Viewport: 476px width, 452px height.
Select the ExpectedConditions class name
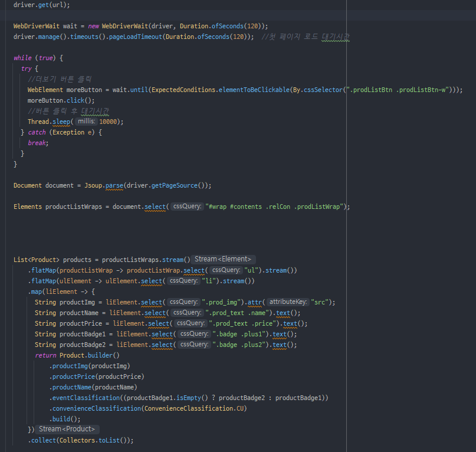pyautogui.click(x=183, y=90)
